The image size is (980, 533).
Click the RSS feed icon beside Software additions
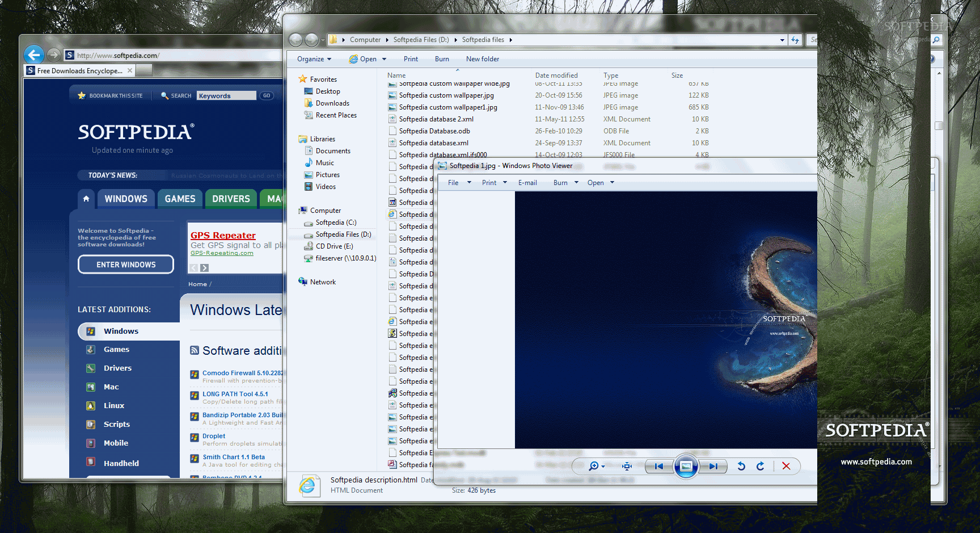coord(195,351)
